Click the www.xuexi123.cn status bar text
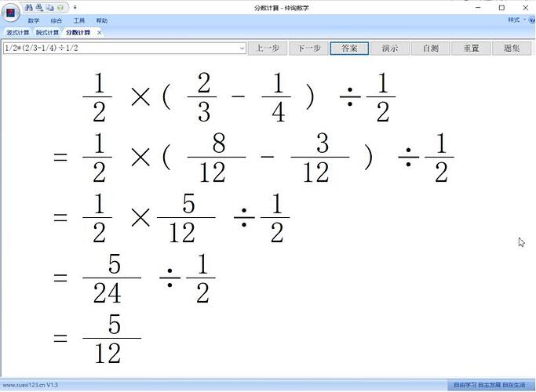This screenshot has width=536, height=392. coord(31,385)
